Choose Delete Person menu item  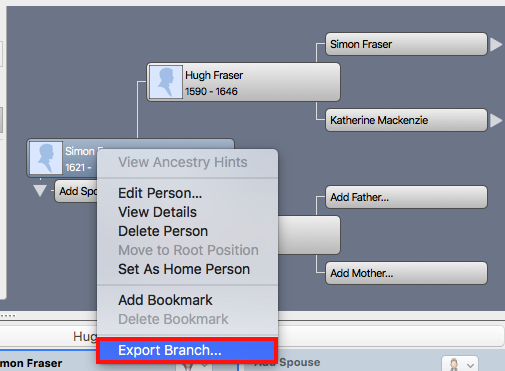coord(163,231)
